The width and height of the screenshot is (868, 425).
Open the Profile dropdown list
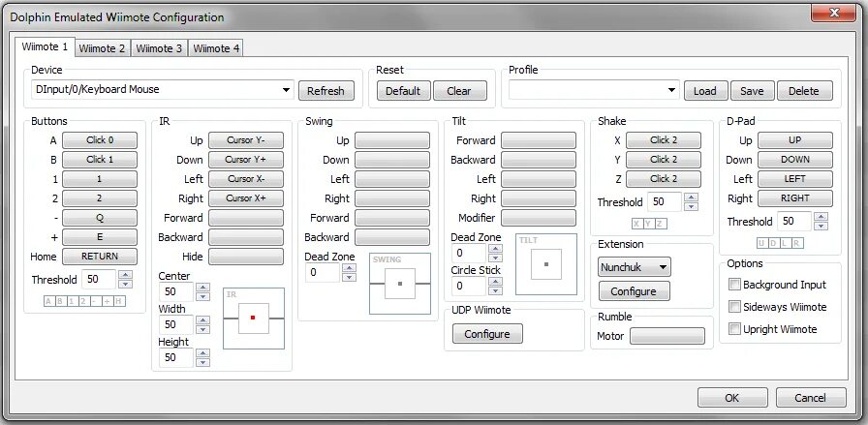pos(671,90)
